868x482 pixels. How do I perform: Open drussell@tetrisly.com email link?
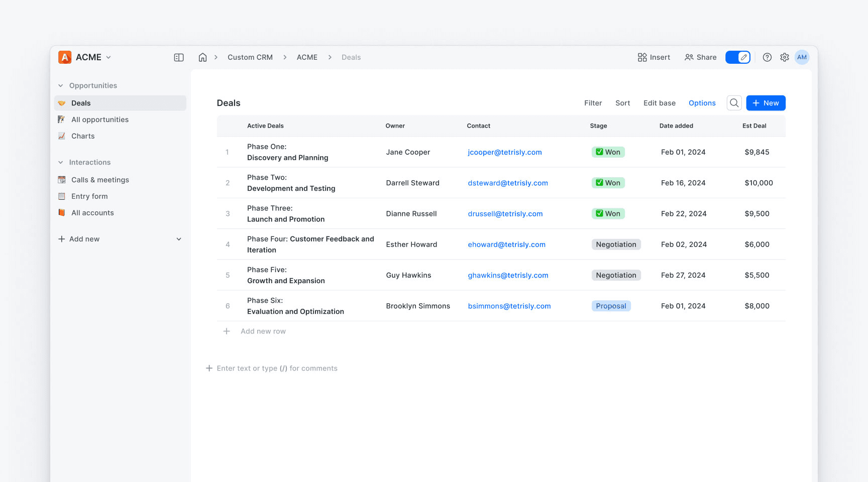point(505,213)
